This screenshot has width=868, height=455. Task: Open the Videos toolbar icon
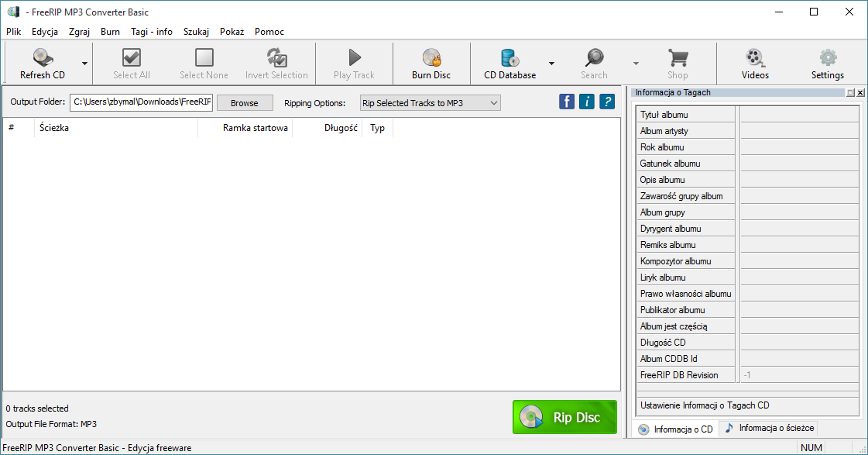(x=755, y=57)
